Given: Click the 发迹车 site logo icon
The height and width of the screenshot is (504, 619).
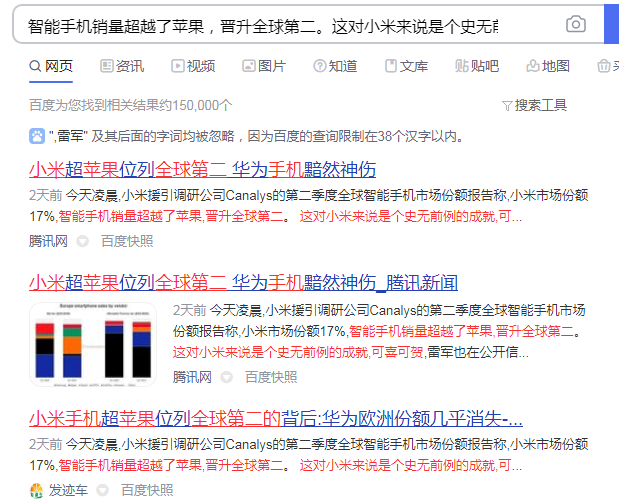Looking at the screenshot, I should [x=36, y=491].
